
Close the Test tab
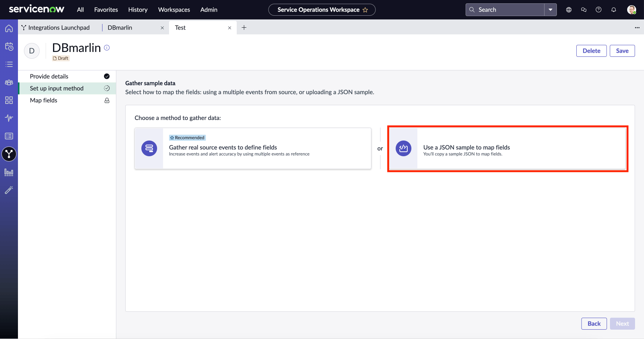(x=230, y=28)
